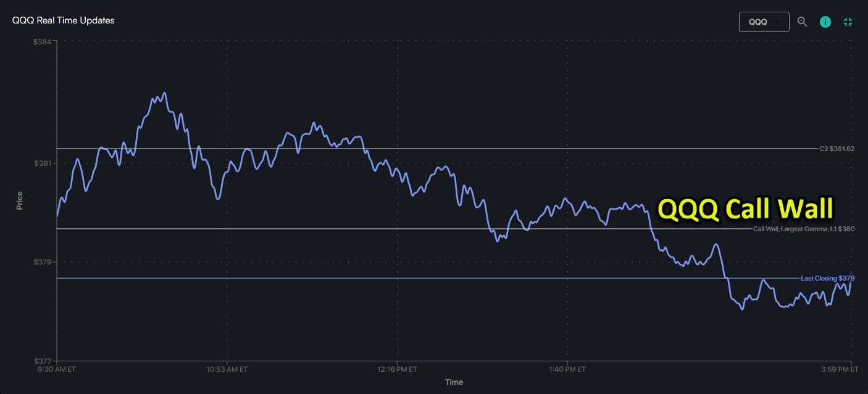Screen dimensions: 868x394
Task: Click the vertical Price axis title
Action: pos(19,200)
